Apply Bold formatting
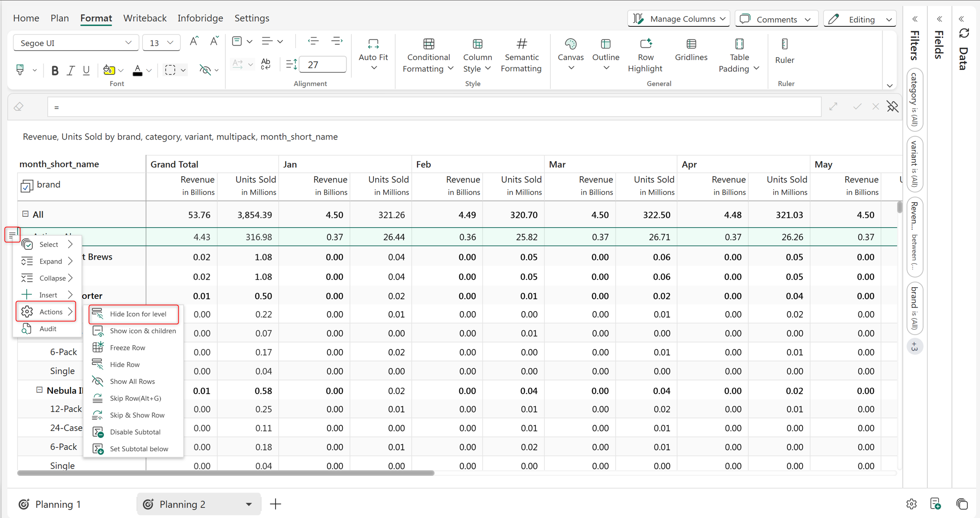The image size is (980, 518). (x=54, y=70)
